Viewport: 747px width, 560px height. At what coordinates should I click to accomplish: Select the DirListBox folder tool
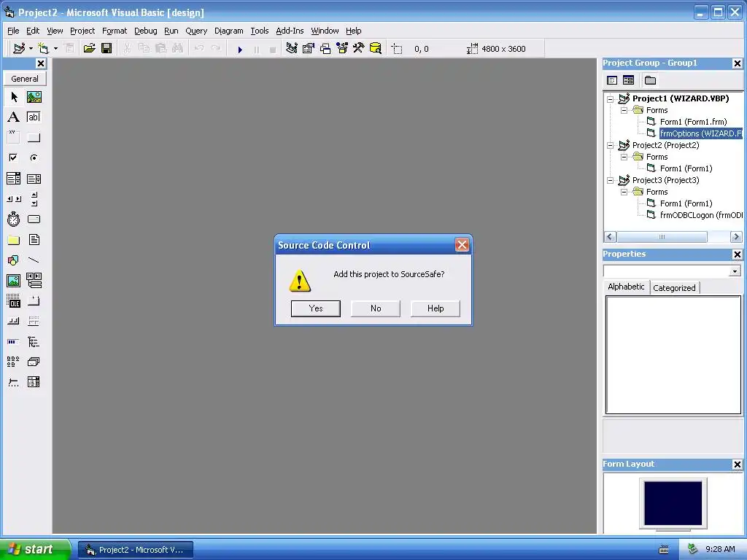14,239
